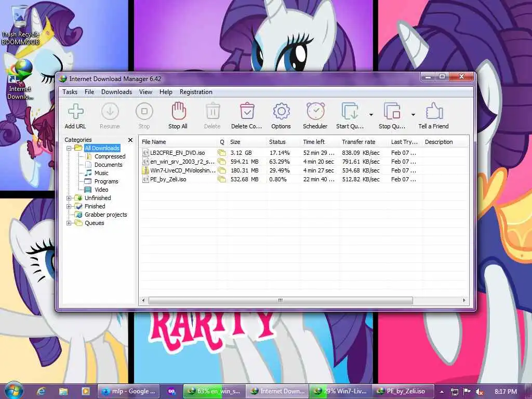
Task: Open Internet Explorer from the taskbar
Action: click(41, 391)
